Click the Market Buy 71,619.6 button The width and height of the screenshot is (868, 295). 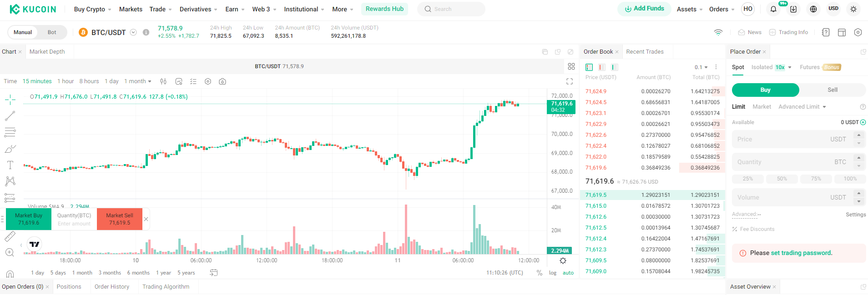coord(29,219)
